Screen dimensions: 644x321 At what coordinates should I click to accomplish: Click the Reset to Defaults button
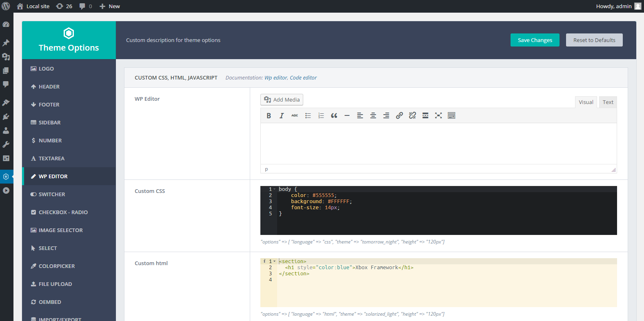tap(594, 40)
